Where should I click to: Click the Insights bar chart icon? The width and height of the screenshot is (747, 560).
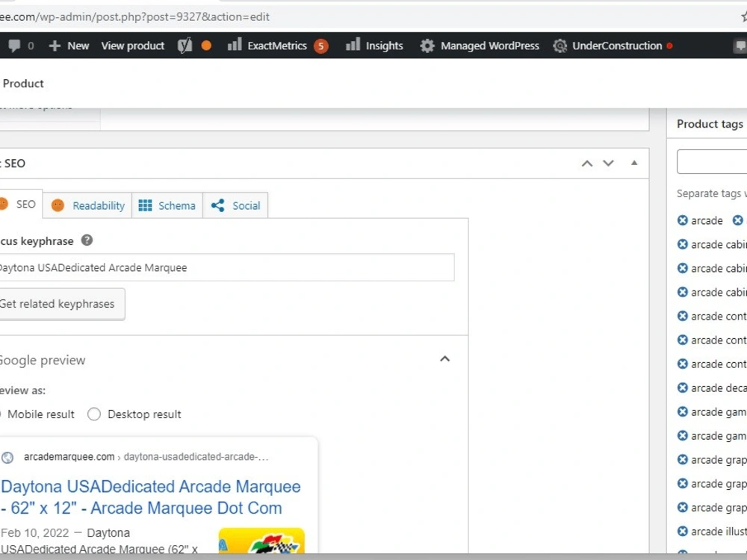353,45
